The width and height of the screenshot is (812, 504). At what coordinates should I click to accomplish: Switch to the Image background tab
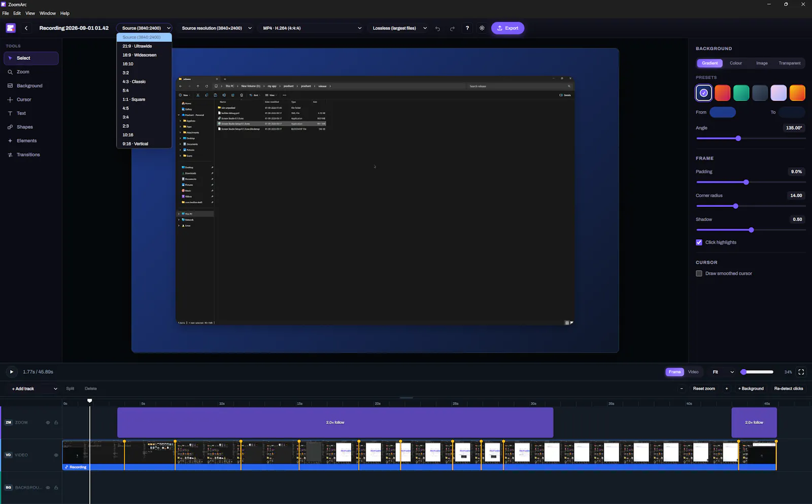pyautogui.click(x=762, y=63)
